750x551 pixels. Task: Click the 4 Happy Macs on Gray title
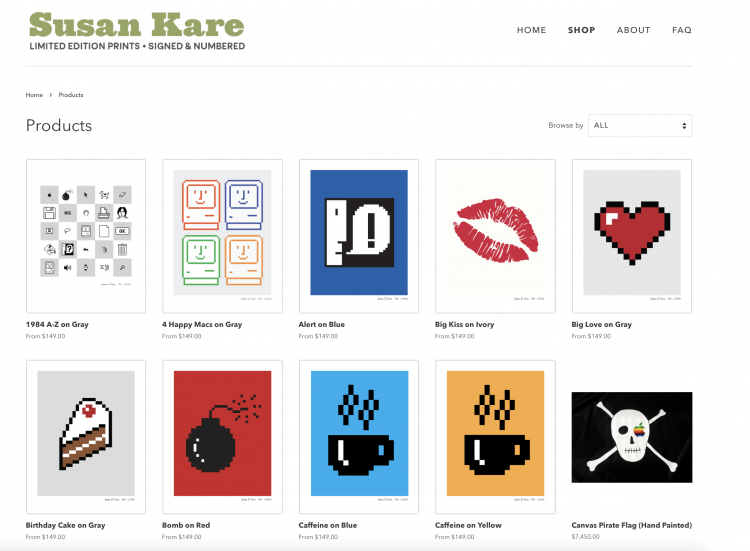pyautogui.click(x=202, y=324)
